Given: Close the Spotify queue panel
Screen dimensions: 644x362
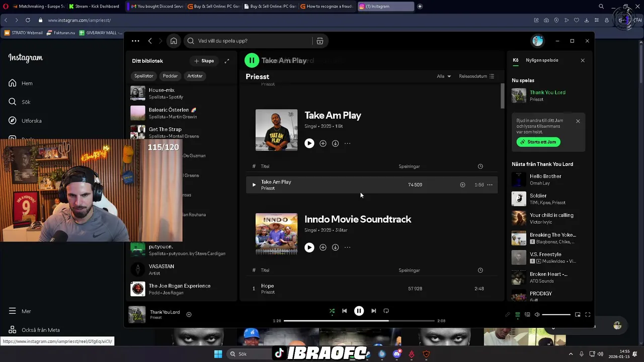Looking at the screenshot, I should tap(583, 60).
